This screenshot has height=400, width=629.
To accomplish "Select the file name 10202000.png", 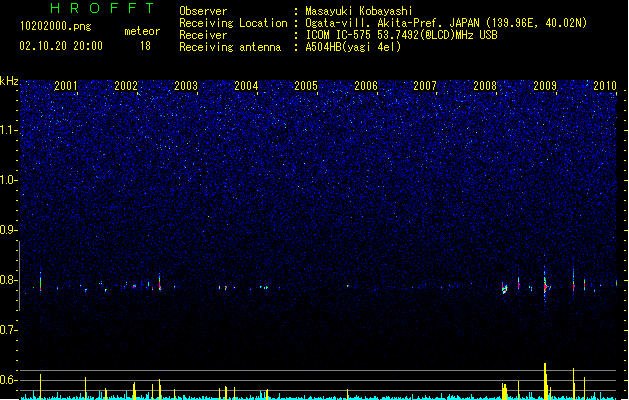I will (x=56, y=26).
